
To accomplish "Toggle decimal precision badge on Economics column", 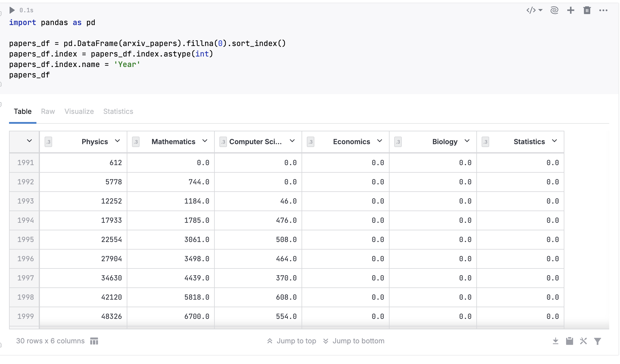I will (310, 142).
